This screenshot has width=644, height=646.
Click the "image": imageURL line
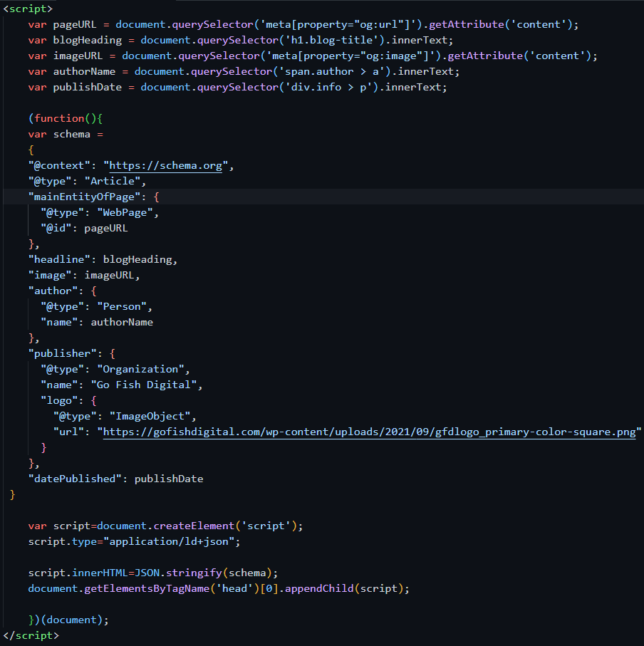84,275
